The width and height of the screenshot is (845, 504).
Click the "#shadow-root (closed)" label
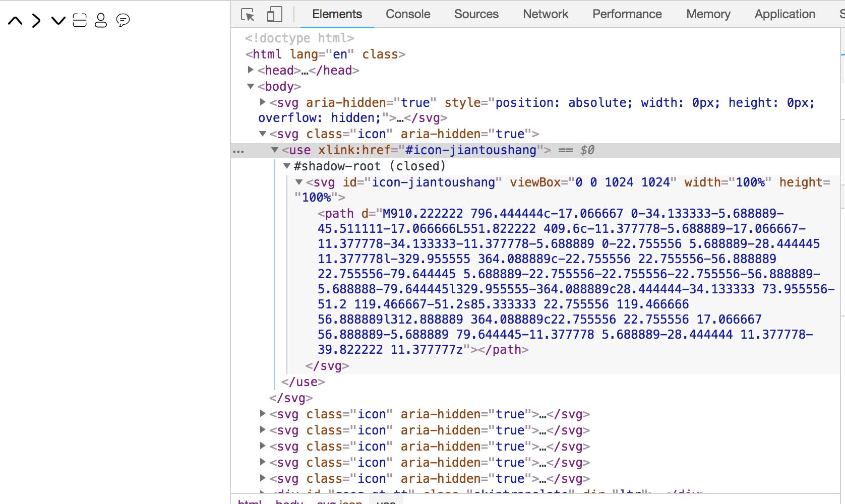tap(370, 166)
